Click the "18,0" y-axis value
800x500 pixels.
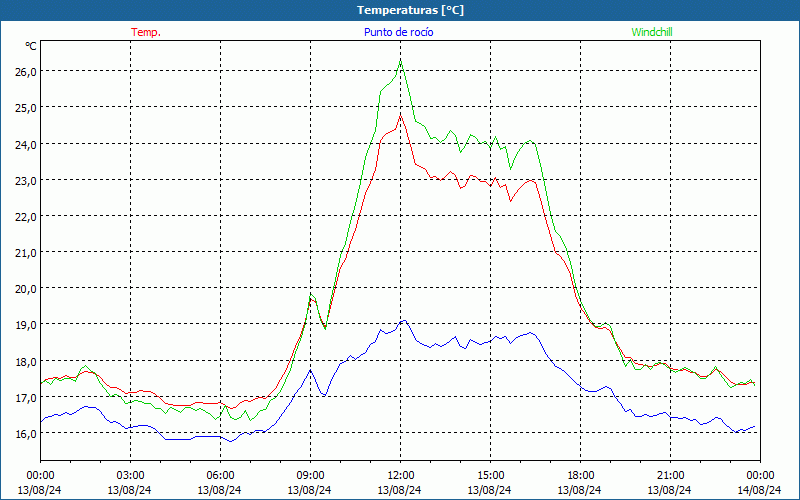26,361
